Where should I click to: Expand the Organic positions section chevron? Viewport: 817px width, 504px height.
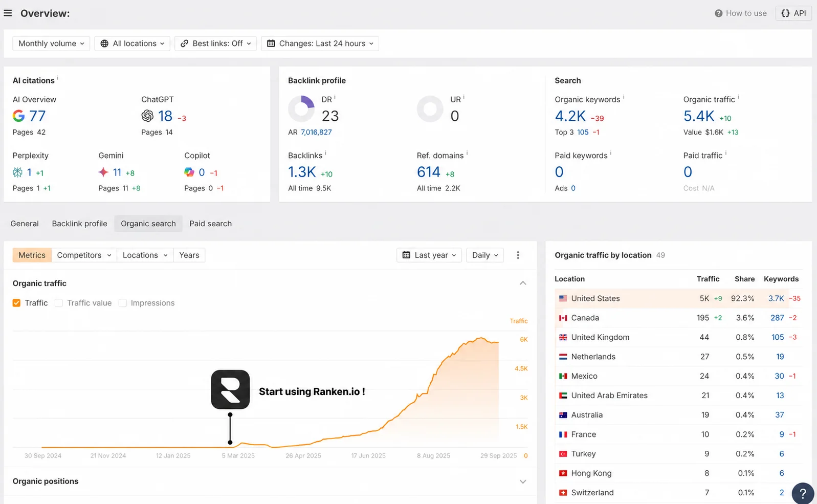click(x=523, y=481)
